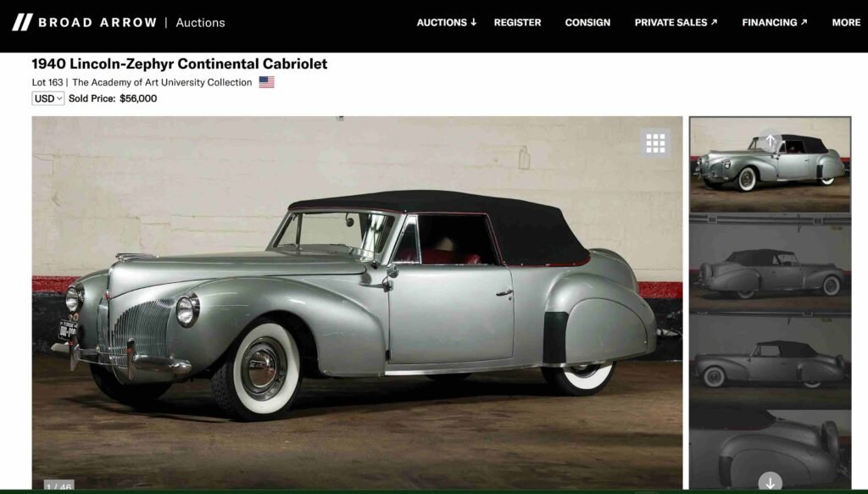This screenshot has height=494, width=868.
Task: Open the Consign page
Action: point(587,23)
